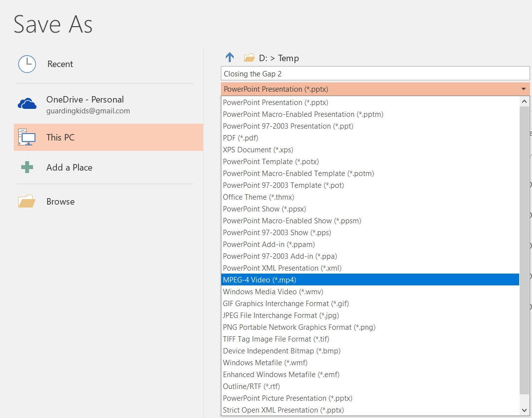Viewport: 532px width, 418px height.
Task: Click the D: drive breadcrumb
Action: [x=263, y=58]
